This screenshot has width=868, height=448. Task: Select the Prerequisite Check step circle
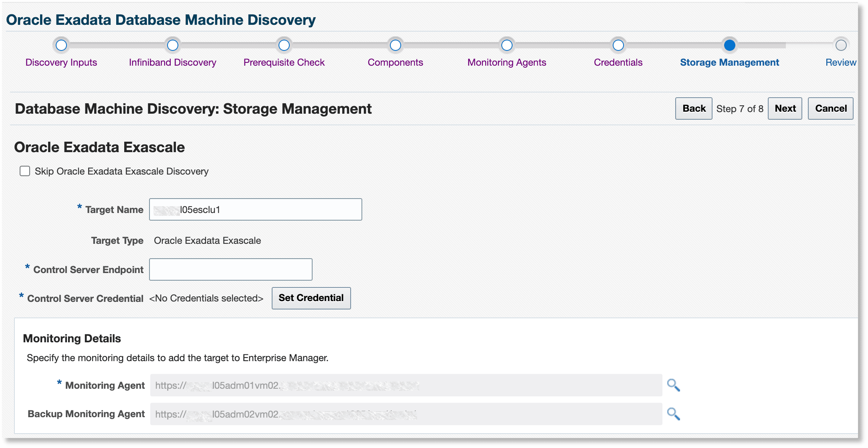(284, 46)
